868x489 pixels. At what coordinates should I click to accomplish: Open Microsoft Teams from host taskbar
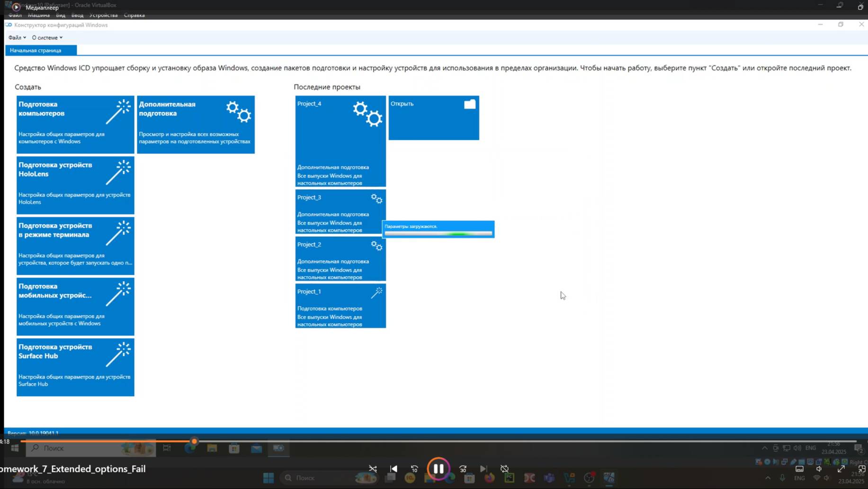click(x=549, y=478)
